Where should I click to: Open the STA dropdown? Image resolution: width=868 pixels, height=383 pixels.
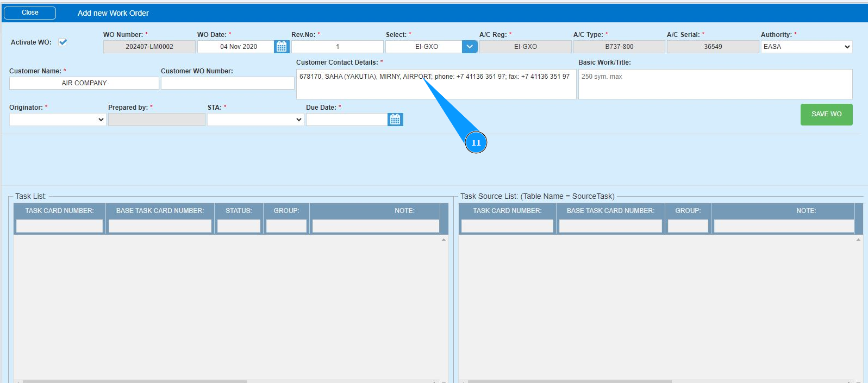255,120
